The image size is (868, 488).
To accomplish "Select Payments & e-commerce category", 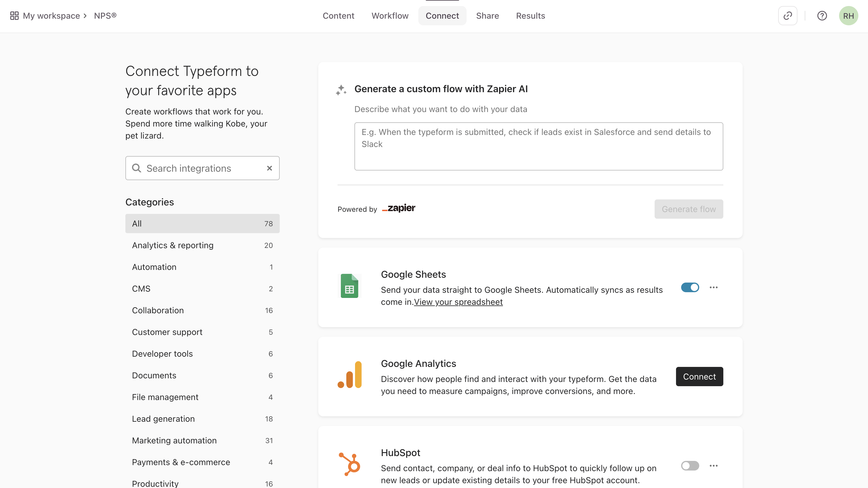I will (x=202, y=462).
